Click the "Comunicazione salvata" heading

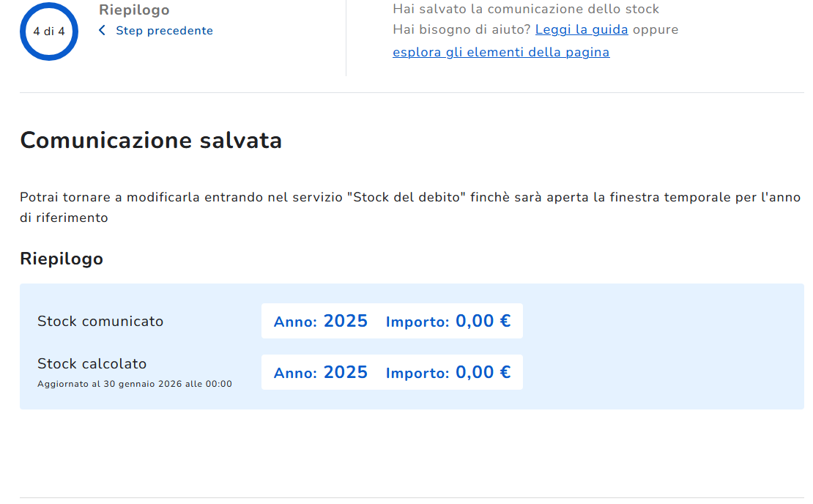coord(151,140)
